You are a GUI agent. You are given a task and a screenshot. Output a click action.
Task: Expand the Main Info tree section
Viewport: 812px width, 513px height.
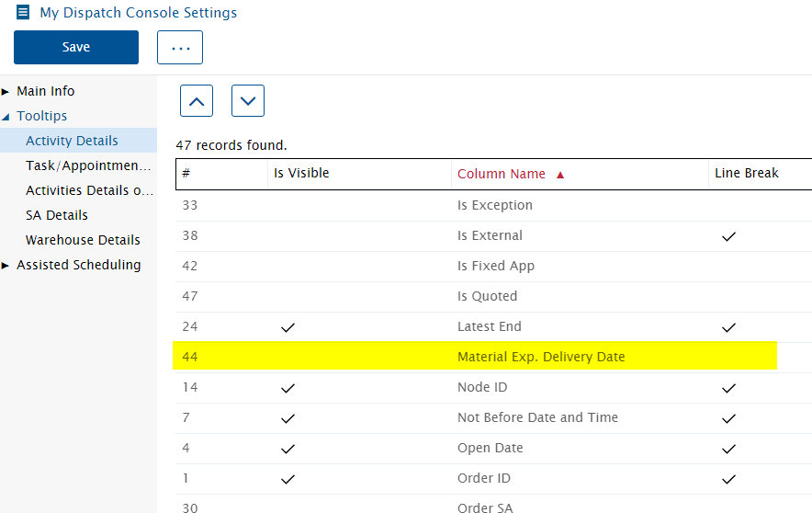(6, 92)
